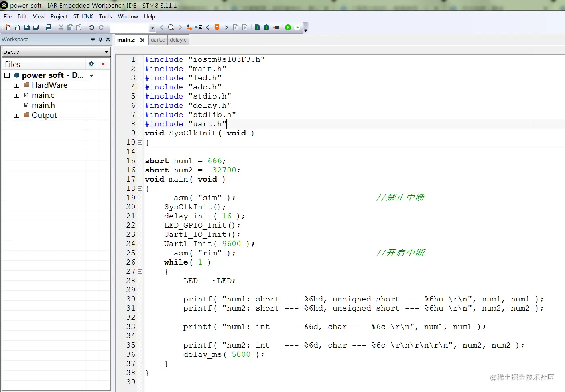Click the Navigate Backward page icon
The image size is (565, 392).
(236, 28)
